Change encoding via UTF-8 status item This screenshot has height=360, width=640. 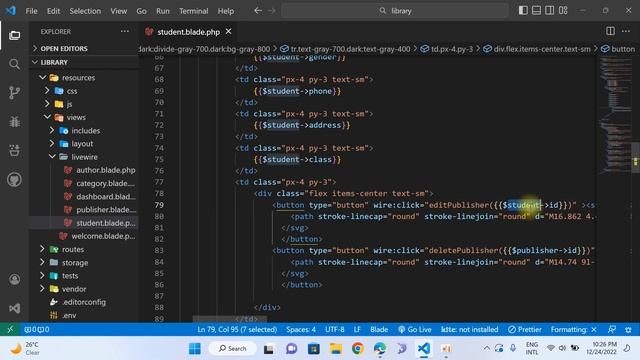point(335,329)
